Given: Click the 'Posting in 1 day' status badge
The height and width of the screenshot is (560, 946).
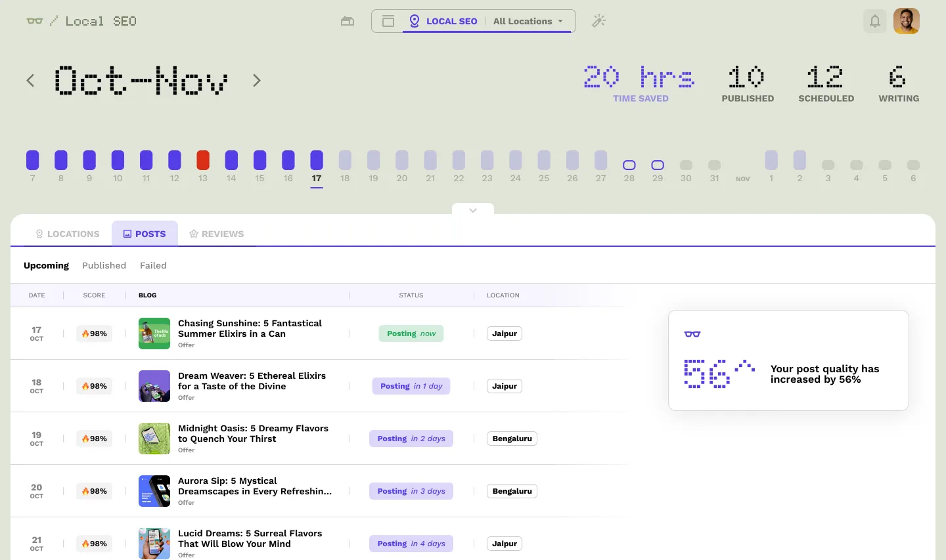Looking at the screenshot, I should [x=411, y=386].
